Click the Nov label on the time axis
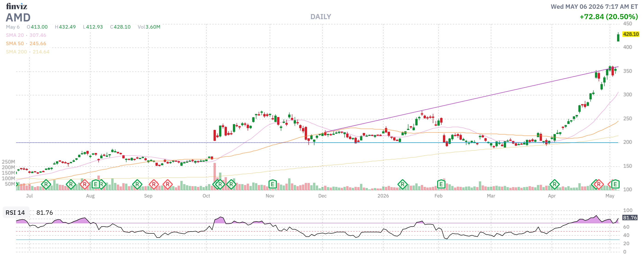This screenshot has width=644, height=259. [270, 196]
